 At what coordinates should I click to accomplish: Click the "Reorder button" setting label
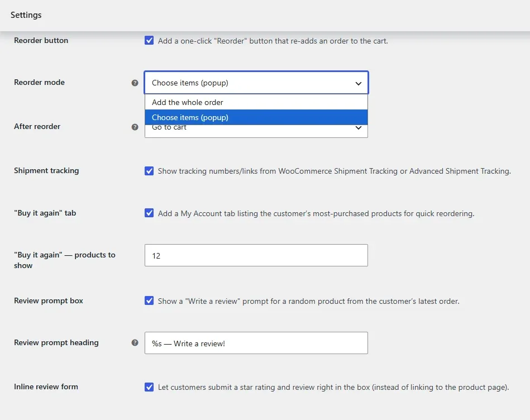click(41, 41)
